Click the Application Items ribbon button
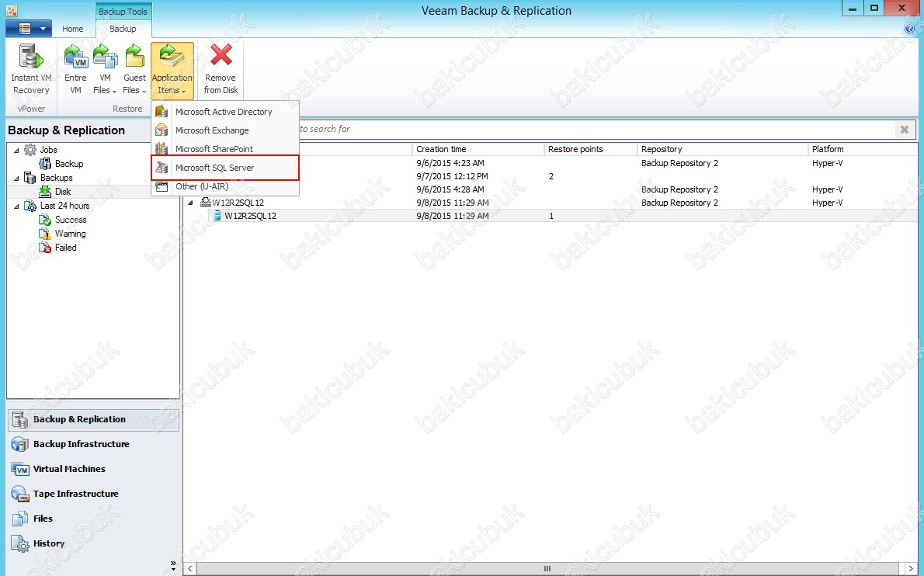 172,69
